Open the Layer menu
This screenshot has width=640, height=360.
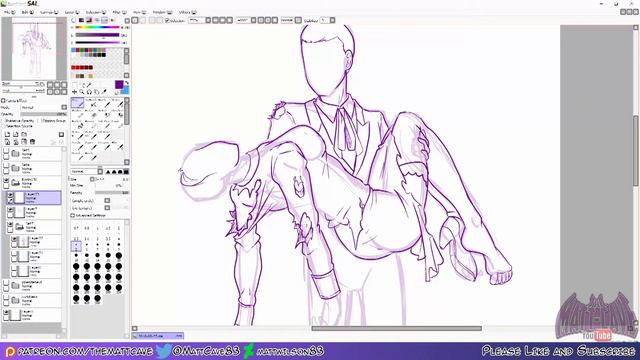(71, 12)
